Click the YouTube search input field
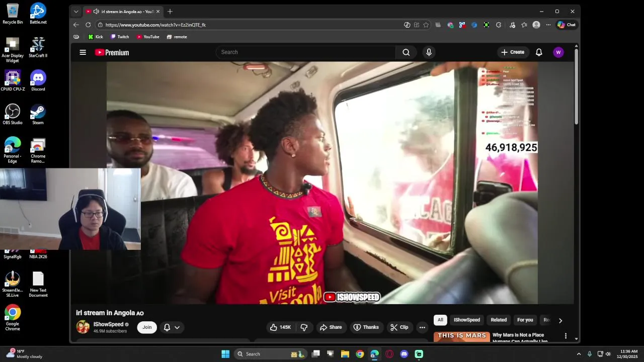644x362 pixels. (306, 52)
